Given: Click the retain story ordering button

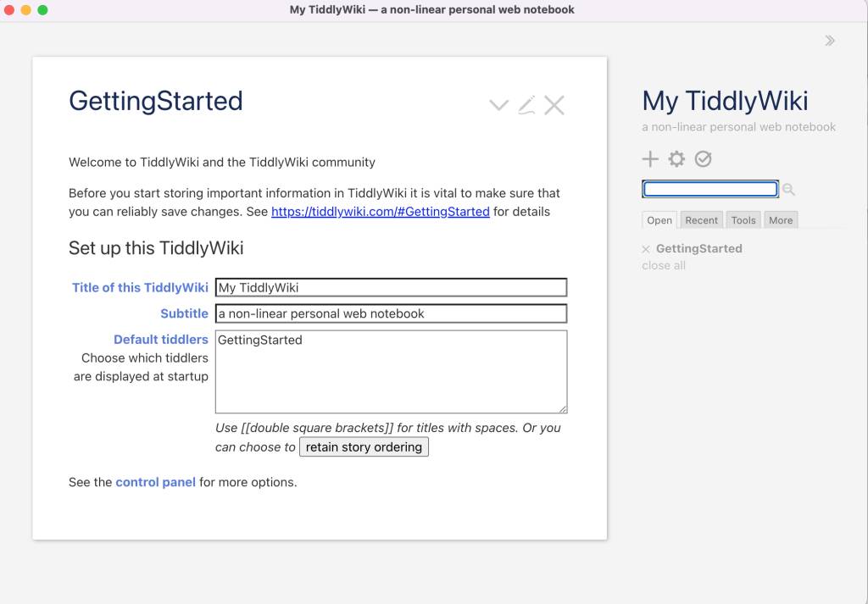Looking at the screenshot, I should pyautogui.click(x=364, y=447).
